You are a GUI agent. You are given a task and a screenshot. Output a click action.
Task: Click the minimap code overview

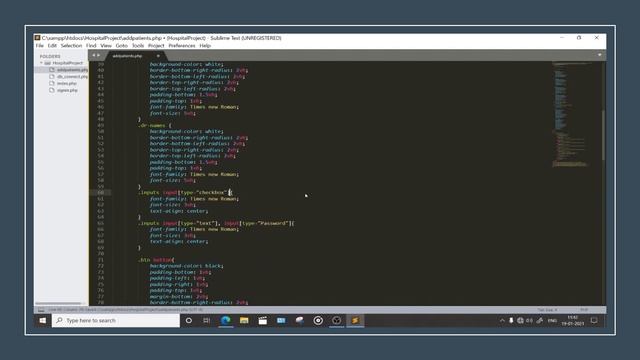click(x=572, y=114)
